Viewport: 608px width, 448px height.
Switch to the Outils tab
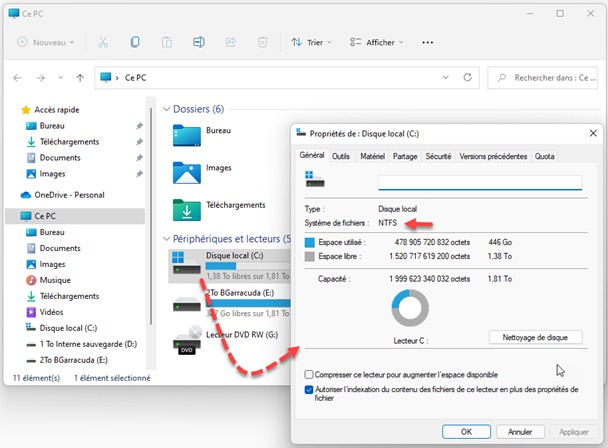(x=341, y=156)
